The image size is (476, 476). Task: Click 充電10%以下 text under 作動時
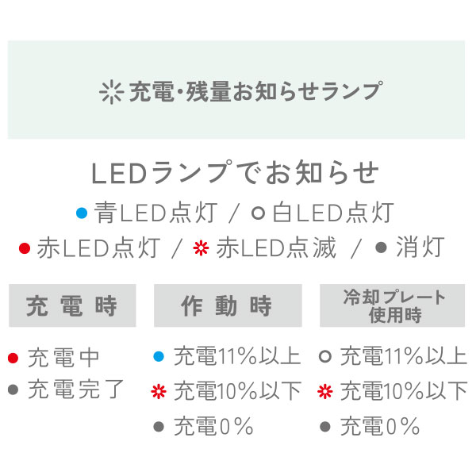pos(237,391)
